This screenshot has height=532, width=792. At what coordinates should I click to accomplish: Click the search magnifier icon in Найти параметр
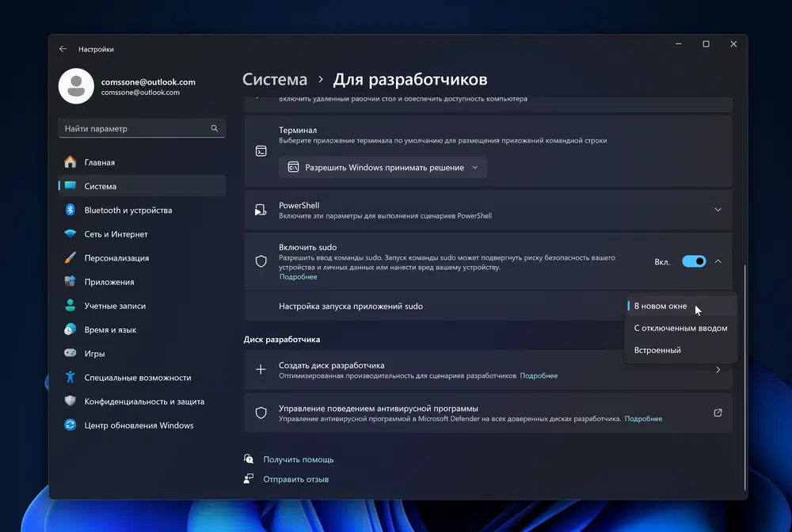[214, 128]
